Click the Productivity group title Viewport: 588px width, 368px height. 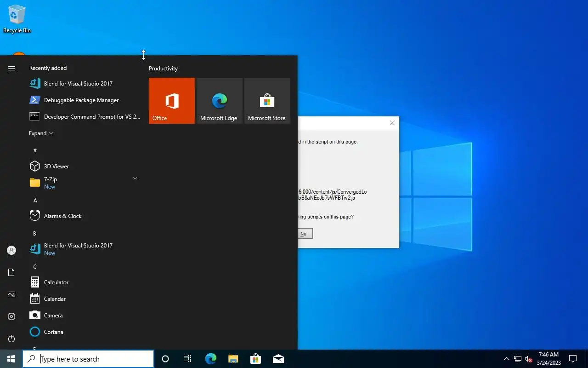(x=163, y=69)
